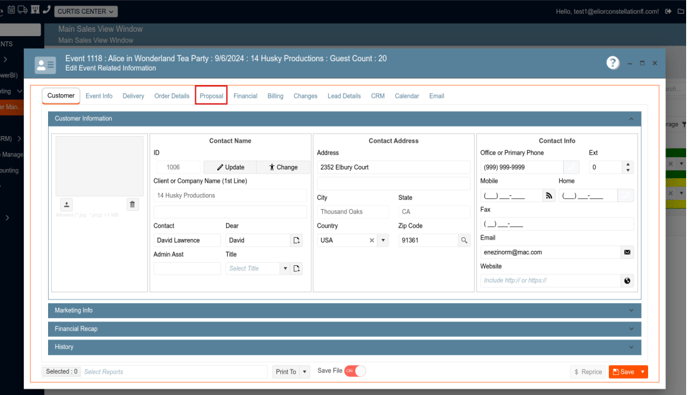Click the Client or Company Name field
This screenshot has height=395, width=688.
point(230,196)
